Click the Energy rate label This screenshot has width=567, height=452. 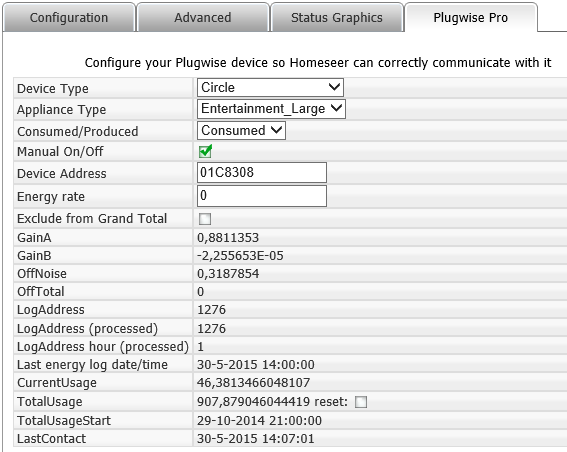click(x=51, y=197)
